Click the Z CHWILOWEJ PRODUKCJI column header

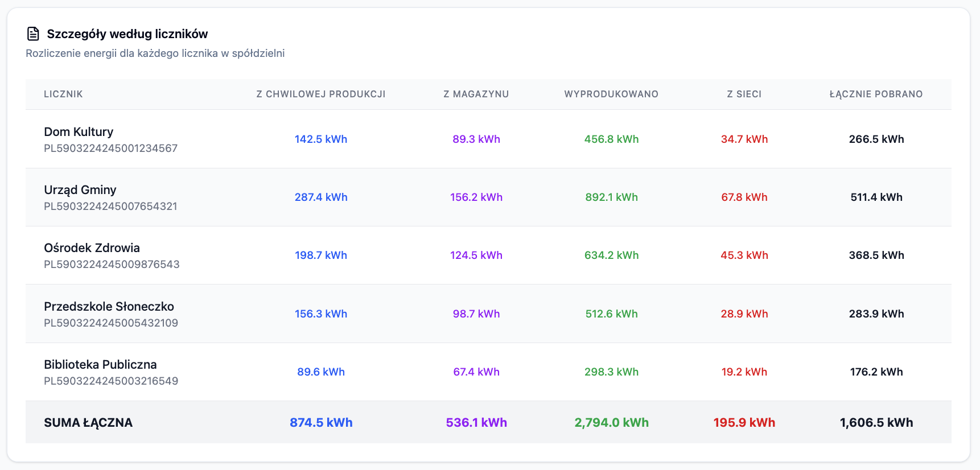pyautogui.click(x=320, y=94)
